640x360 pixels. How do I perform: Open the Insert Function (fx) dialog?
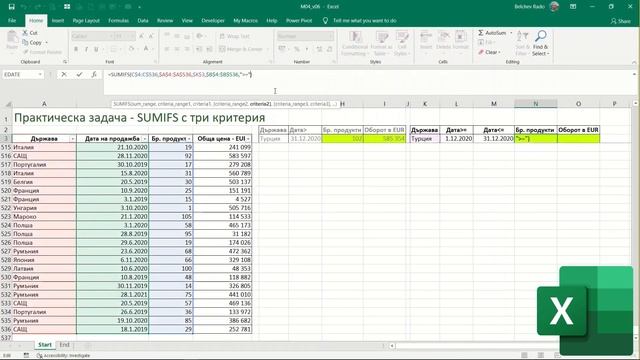94,74
